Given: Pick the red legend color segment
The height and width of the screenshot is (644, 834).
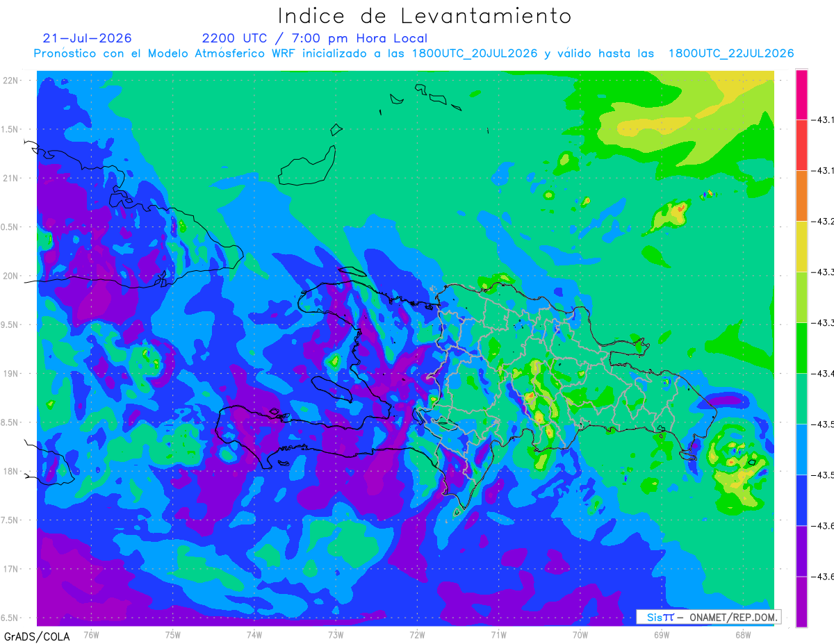Looking at the screenshot, I should pos(801,145).
